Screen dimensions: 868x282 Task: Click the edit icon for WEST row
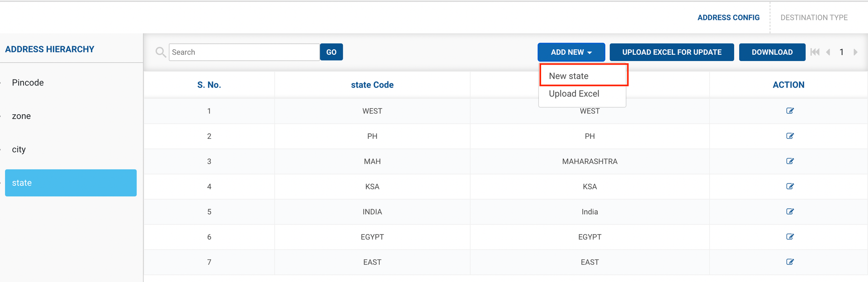(x=790, y=111)
